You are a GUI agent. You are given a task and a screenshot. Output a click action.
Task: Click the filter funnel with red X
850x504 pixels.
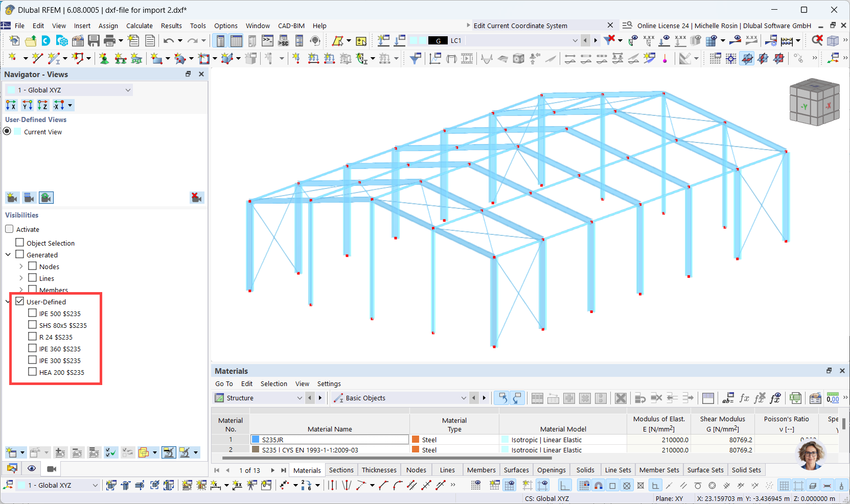pos(609,40)
